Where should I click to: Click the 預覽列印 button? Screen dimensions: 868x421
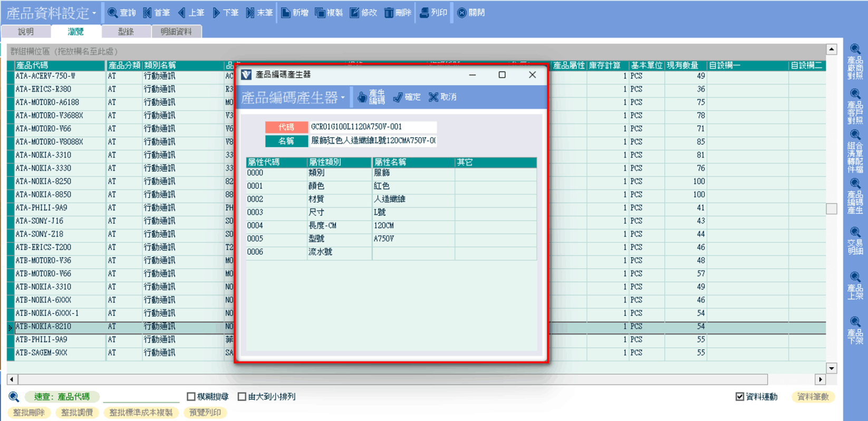pos(205,412)
